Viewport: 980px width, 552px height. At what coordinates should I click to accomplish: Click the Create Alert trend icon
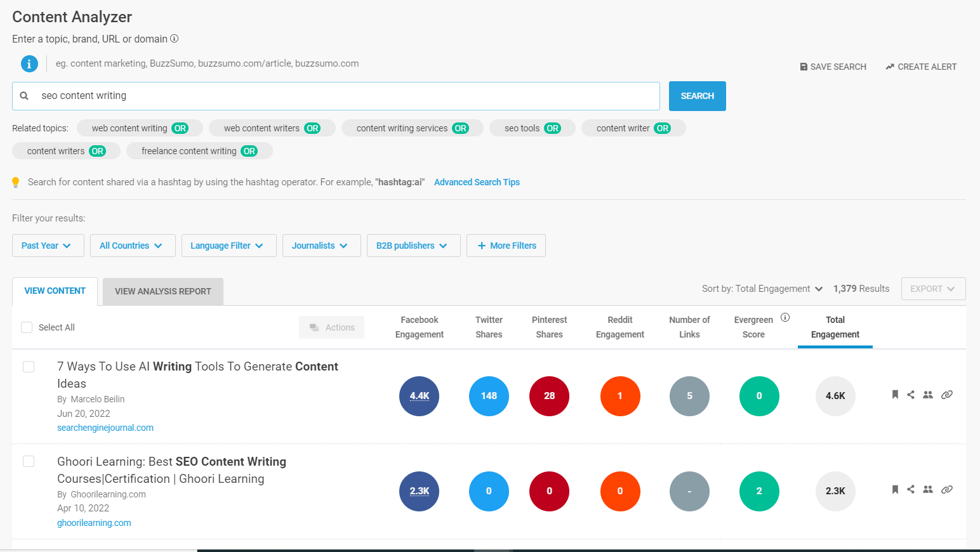tap(890, 67)
